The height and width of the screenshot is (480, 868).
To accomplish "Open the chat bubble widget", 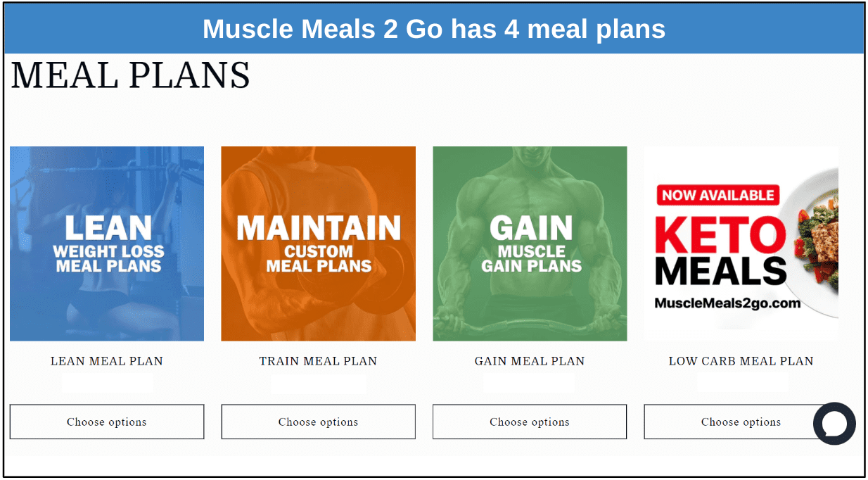I will [834, 424].
